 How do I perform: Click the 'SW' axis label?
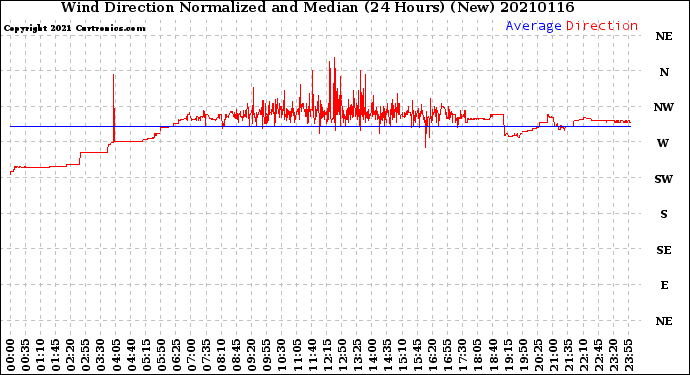coord(664,179)
